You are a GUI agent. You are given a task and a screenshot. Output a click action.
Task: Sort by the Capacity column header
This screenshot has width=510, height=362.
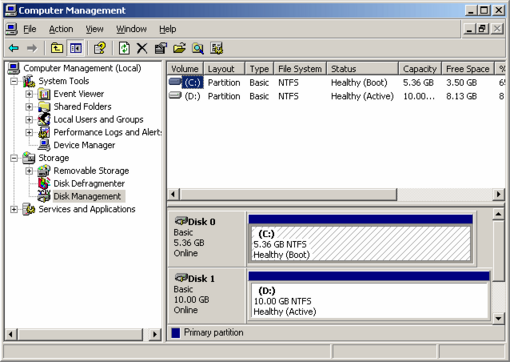point(420,69)
